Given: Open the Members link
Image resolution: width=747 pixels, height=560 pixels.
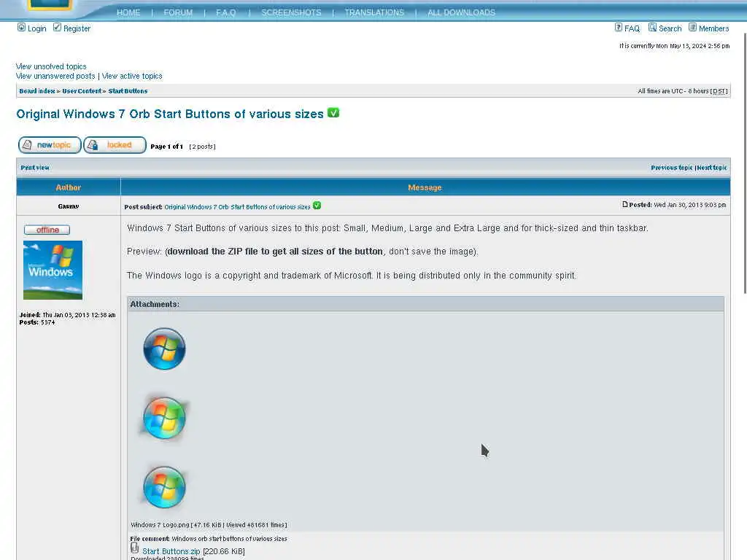Looking at the screenshot, I should point(713,28).
